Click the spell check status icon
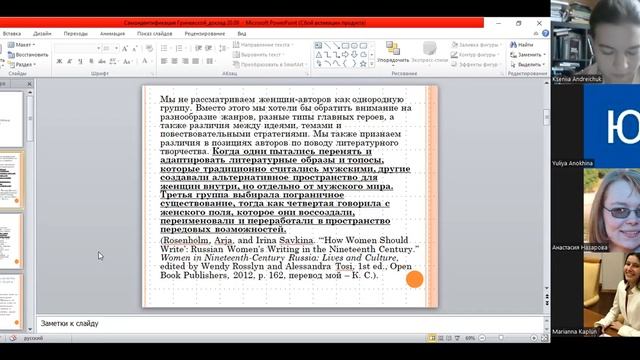Image resolution: width=640 pixels, height=360 pixels. point(13,338)
